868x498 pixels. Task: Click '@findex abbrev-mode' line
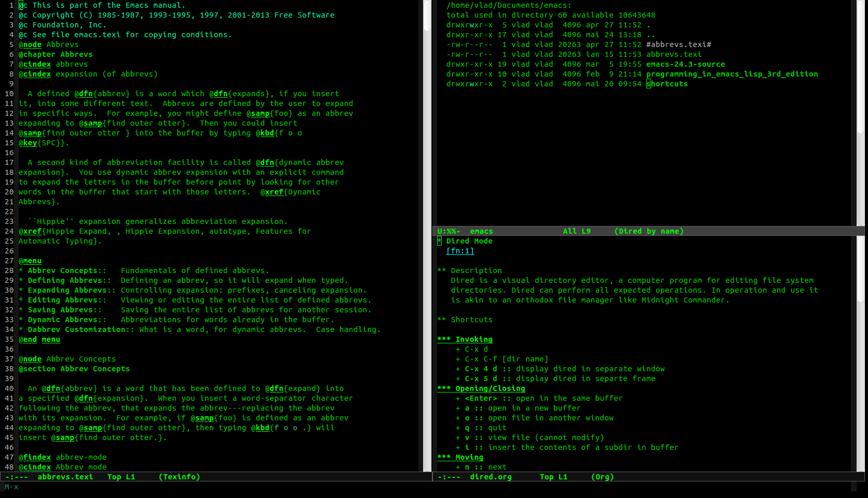click(63, 457)
